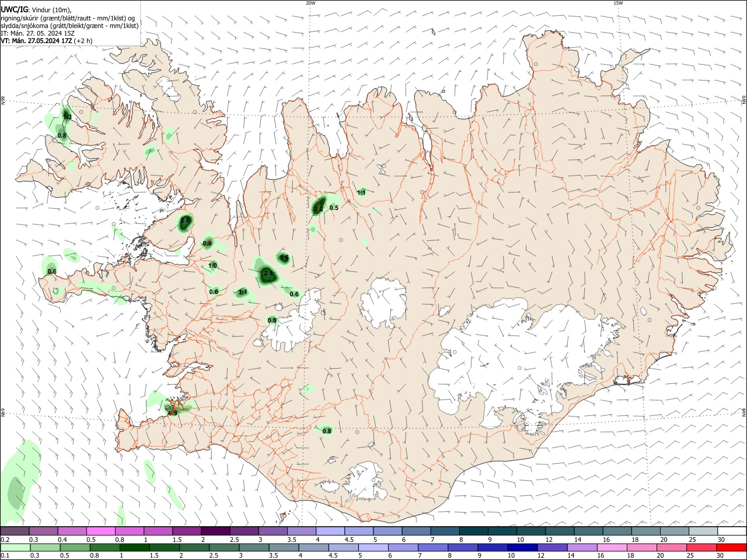
Task: Click the rain legend swatch between 3 and 3.5
Action: point(254,547)
